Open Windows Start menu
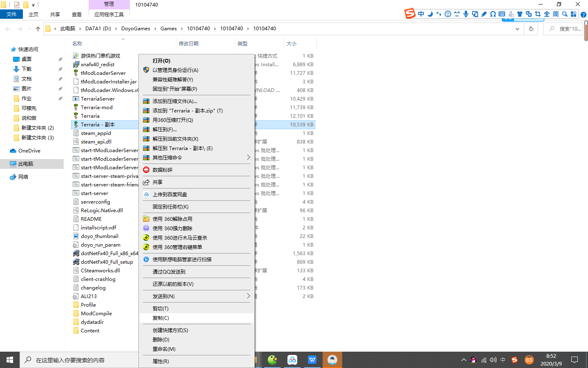The height and width of the screenshot is (368, 588). point(10,360)
